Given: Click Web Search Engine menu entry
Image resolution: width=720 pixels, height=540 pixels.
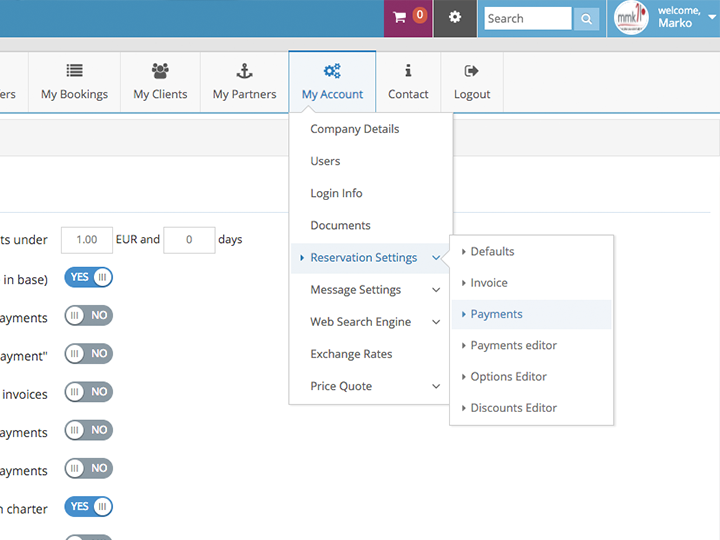Looking at the screenshot, I should pos(360,322).
